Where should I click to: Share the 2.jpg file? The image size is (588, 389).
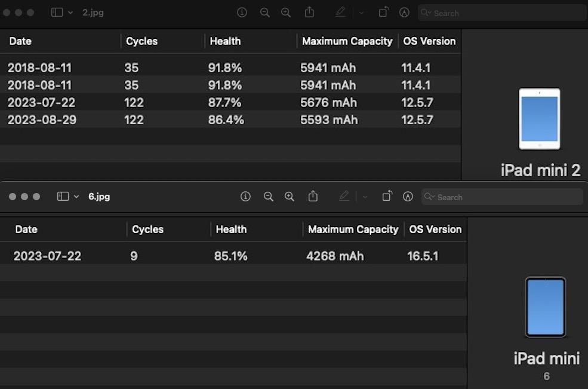coord(309,13)
